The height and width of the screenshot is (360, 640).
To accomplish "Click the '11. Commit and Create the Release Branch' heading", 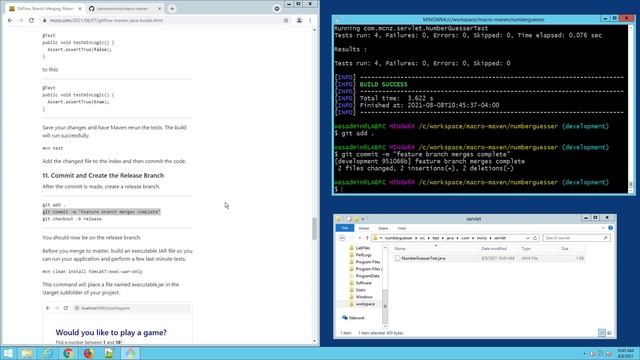I will point(103,176).
